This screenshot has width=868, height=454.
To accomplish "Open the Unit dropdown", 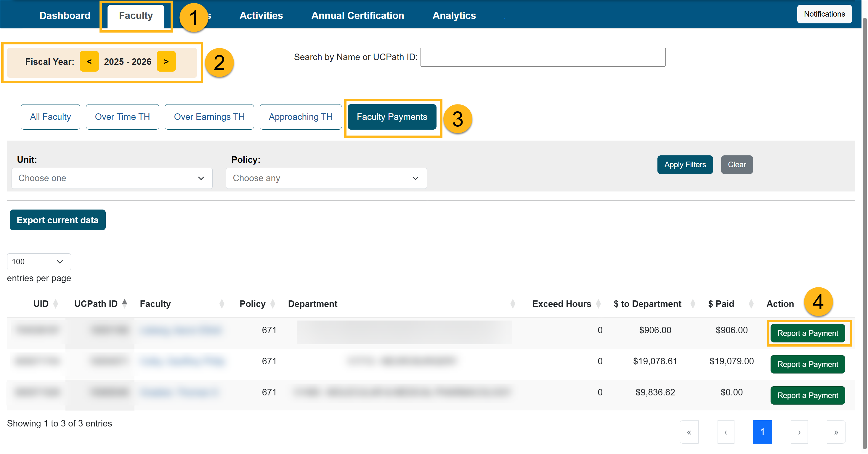I will point(112,178).
